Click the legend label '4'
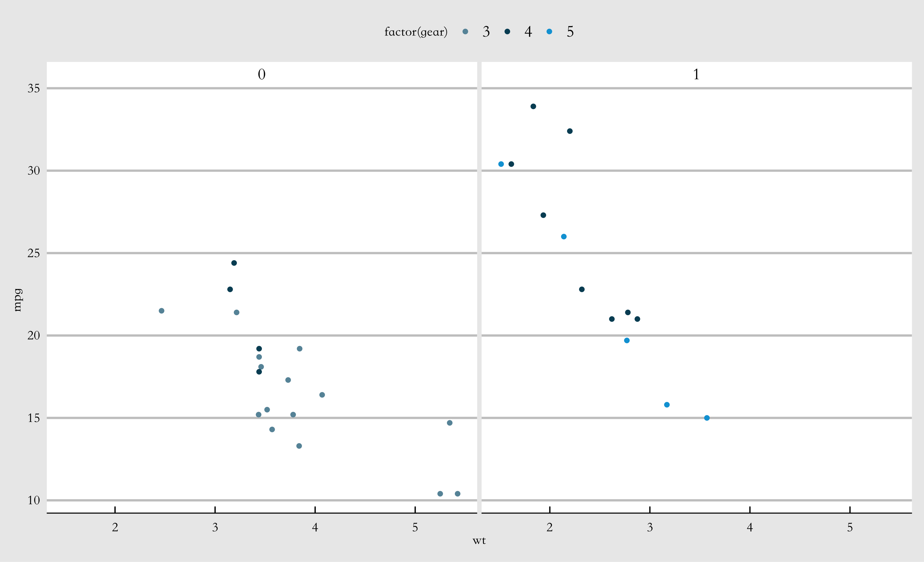The width and height of the screenshot is (924, 562). pyautogui.click(x=528, y=32)
